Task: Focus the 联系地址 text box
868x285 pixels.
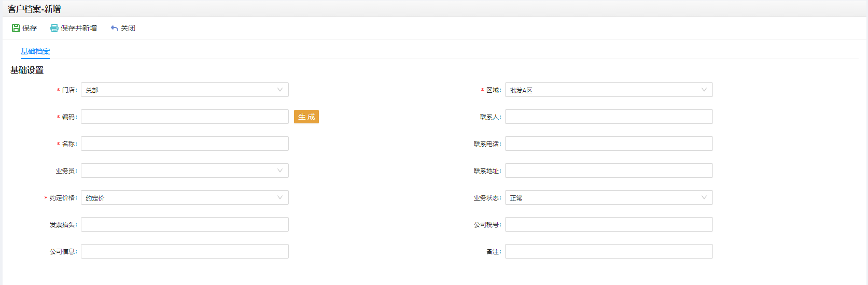Action: (x=609, y=170)
